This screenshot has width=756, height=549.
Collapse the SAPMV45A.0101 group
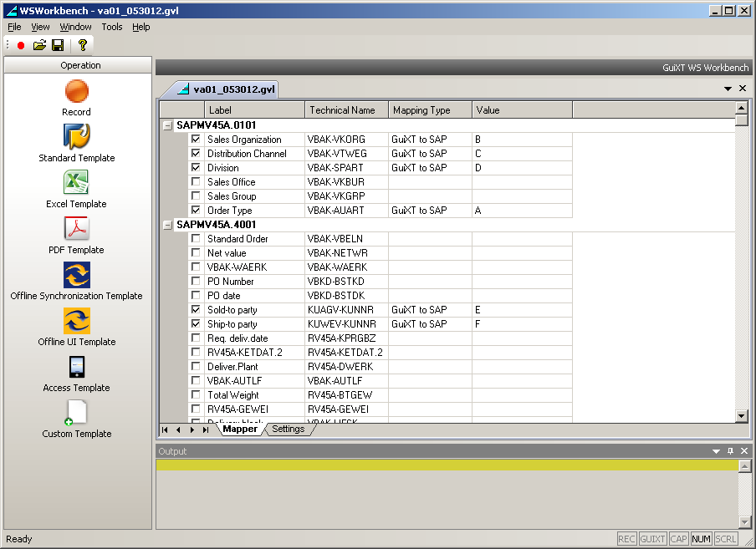(x=167, y=125)
